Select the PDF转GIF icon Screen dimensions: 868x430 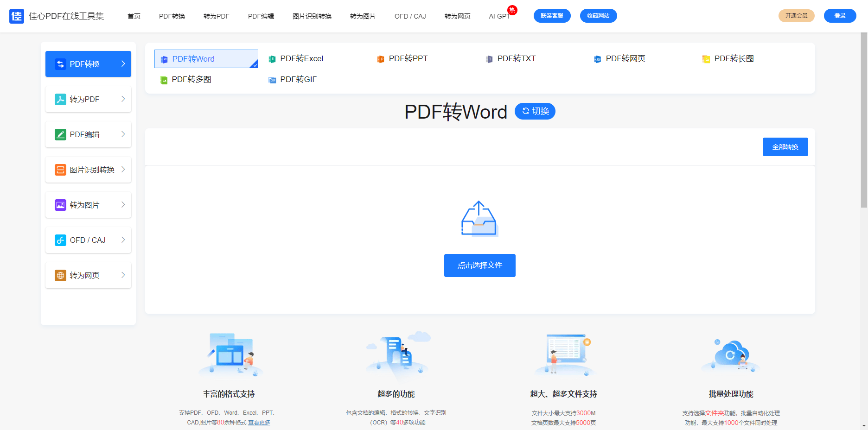272,80
